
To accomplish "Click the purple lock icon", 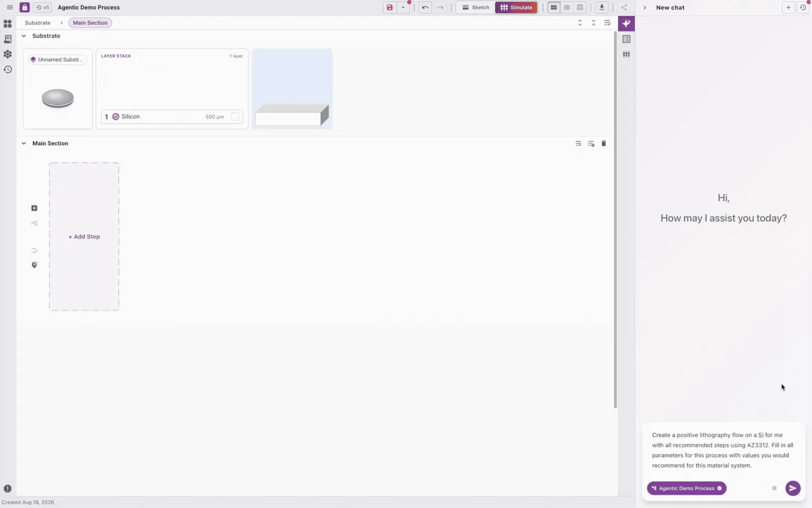I will click(x=24, y=8).
